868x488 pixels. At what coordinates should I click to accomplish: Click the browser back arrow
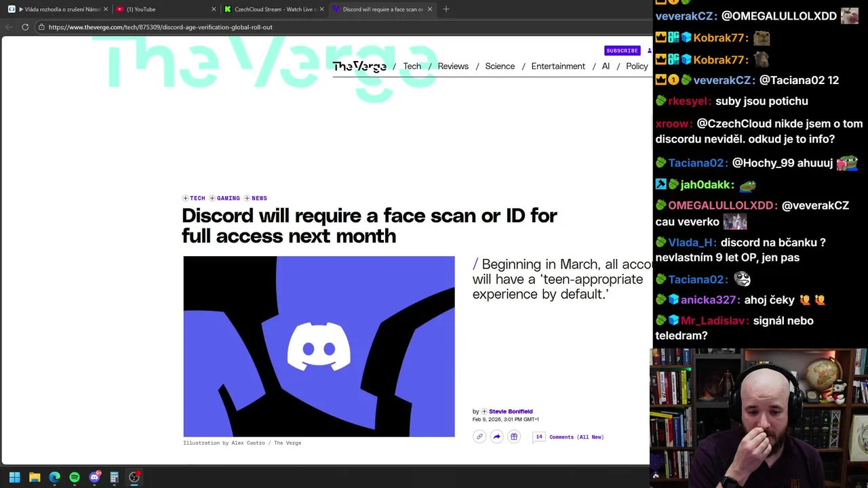[9, 27]
